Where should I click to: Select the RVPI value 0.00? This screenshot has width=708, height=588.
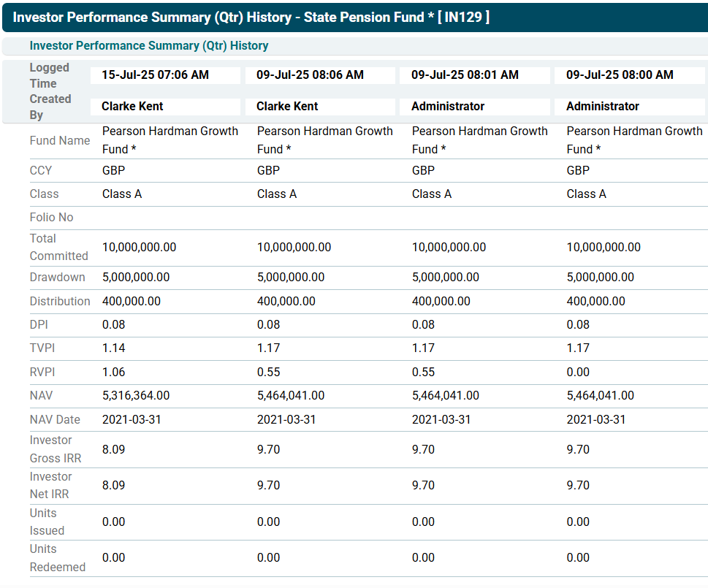coord(578,372)
